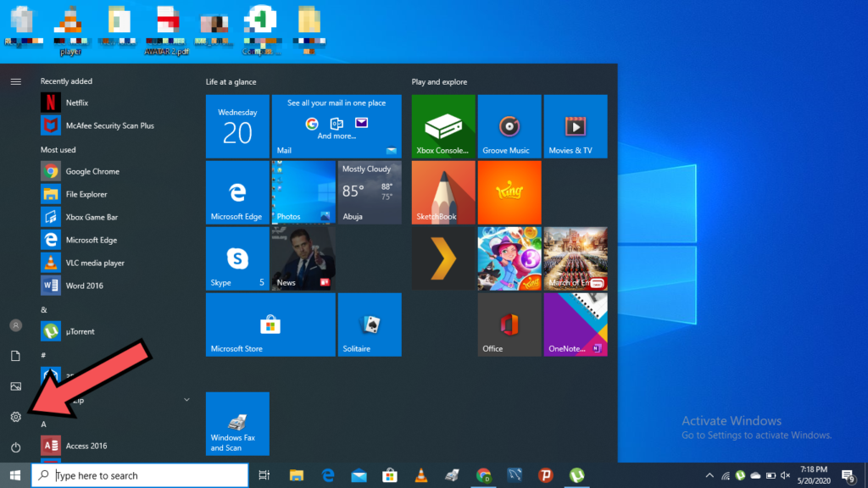Open the AVATAR 2.pdf desktop file
This screenshot has width=868, height=488.
167,30
